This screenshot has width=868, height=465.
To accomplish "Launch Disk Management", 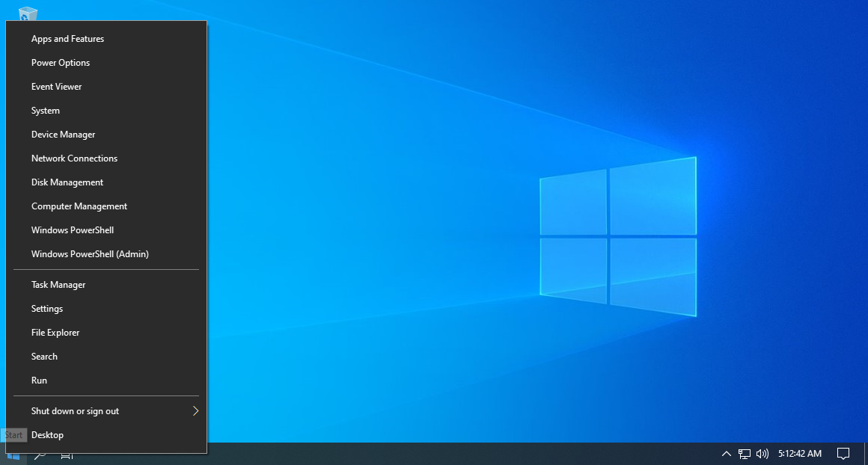I will click(x=106, y=182).
